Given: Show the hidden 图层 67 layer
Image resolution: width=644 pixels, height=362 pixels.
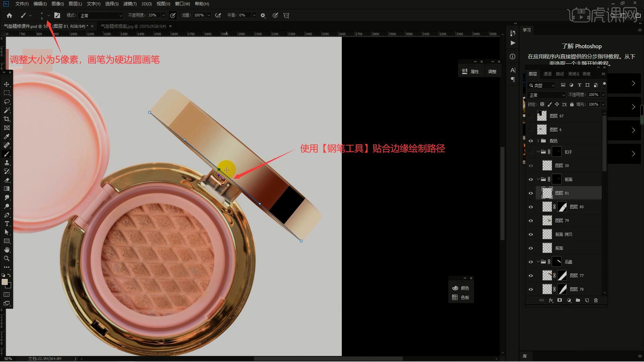Looking at the screenshot, I should pyautogui.click(x=531, y=116).
